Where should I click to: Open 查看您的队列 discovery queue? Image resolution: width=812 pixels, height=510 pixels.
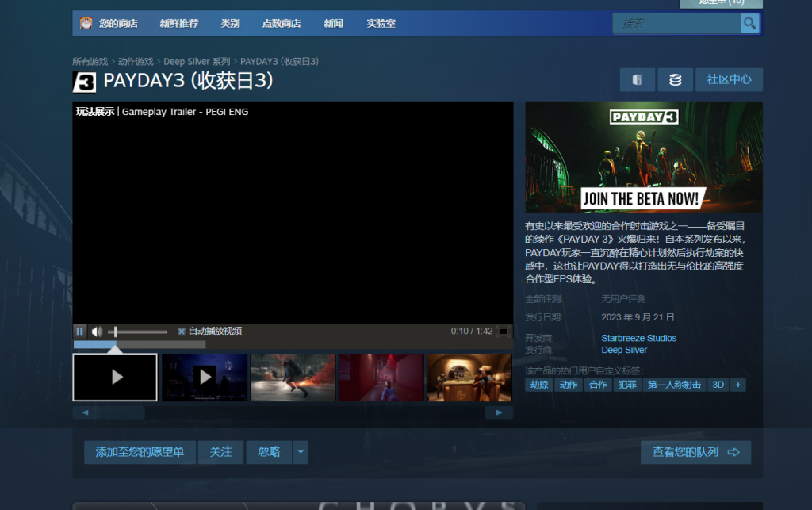point(695,453)
